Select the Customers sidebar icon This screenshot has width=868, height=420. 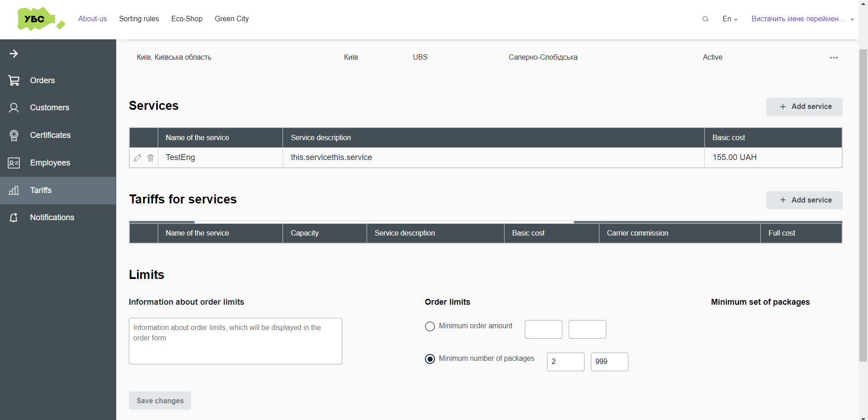click(x=14, y=108)
